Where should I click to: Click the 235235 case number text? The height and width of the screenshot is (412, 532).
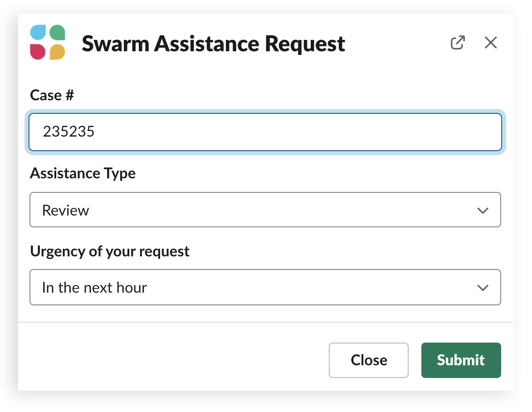pyautogui.click(x=68, y=132)
